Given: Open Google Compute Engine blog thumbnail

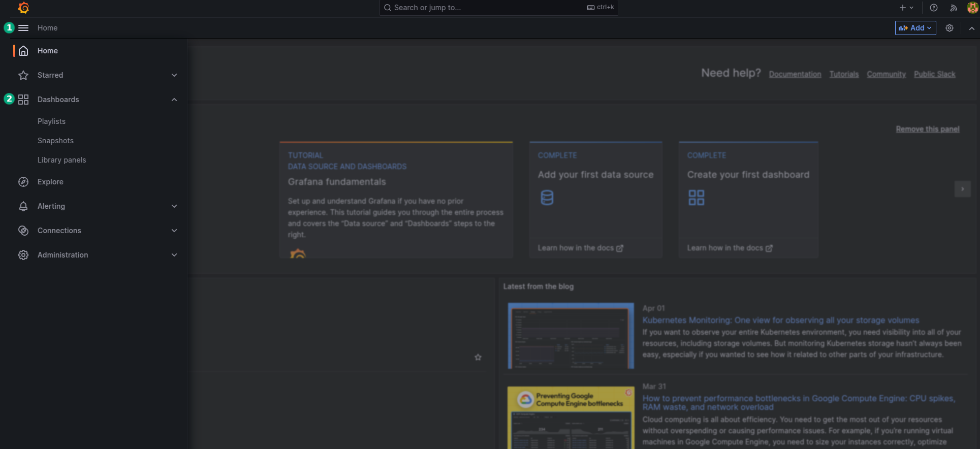Looking at the screenshot, I should coord(571,418).
